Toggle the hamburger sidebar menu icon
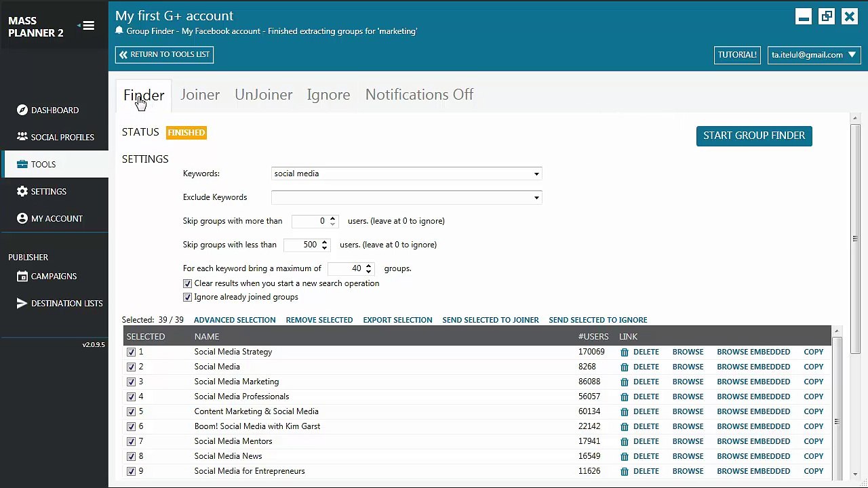Viewport: 868px width, 488px height. coord(89,26)
